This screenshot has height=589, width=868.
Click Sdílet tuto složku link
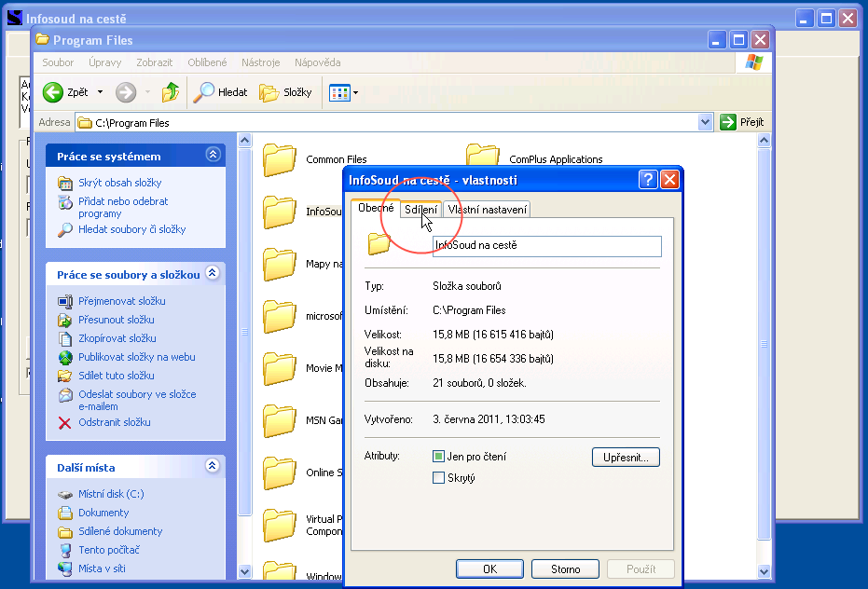click(x=117, y=376)
